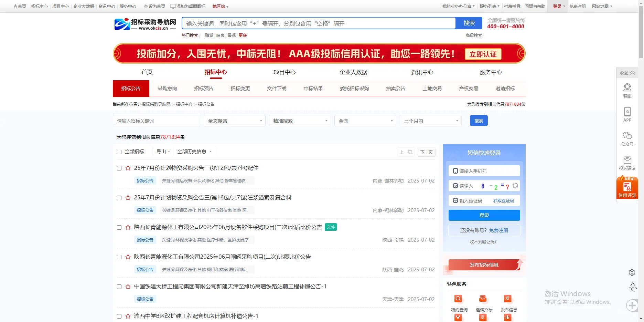Star the 25年7月份计划物资采购公告 listing
Viewport: 644px width, 322px height.
pos(128,168)
